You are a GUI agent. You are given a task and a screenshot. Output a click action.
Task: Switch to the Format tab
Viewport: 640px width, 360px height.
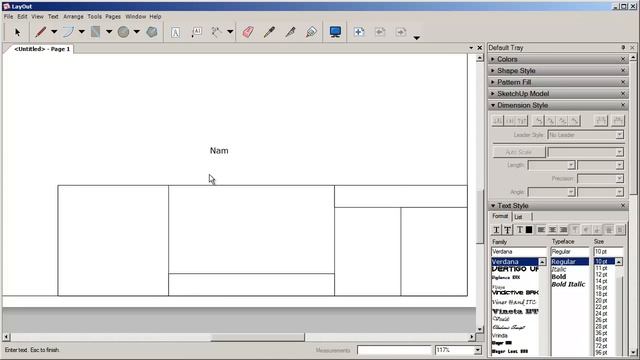tap(500, 216)
